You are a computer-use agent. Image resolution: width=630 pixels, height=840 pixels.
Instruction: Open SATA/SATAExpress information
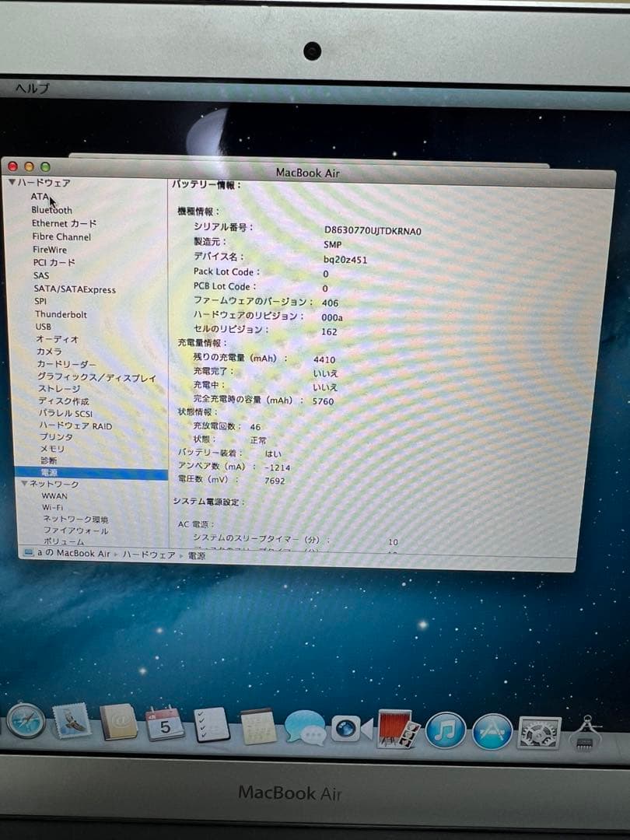point(75,289)
